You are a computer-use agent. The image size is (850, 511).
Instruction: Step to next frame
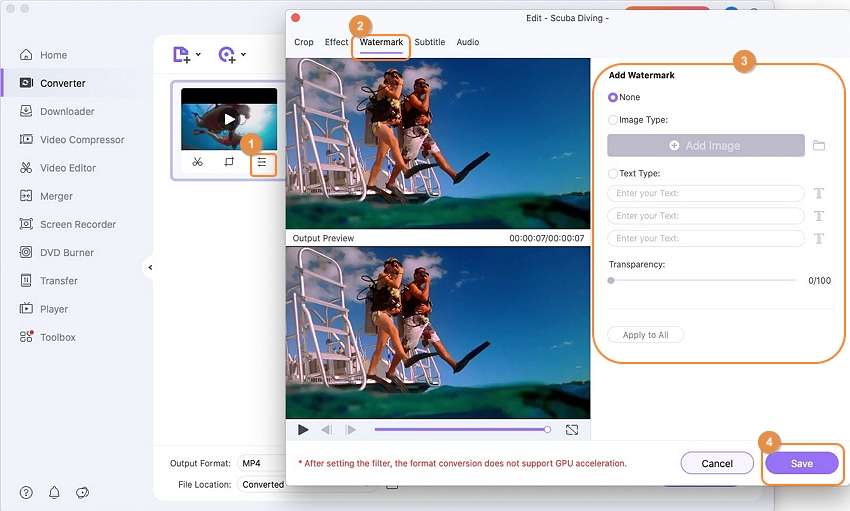351,430
